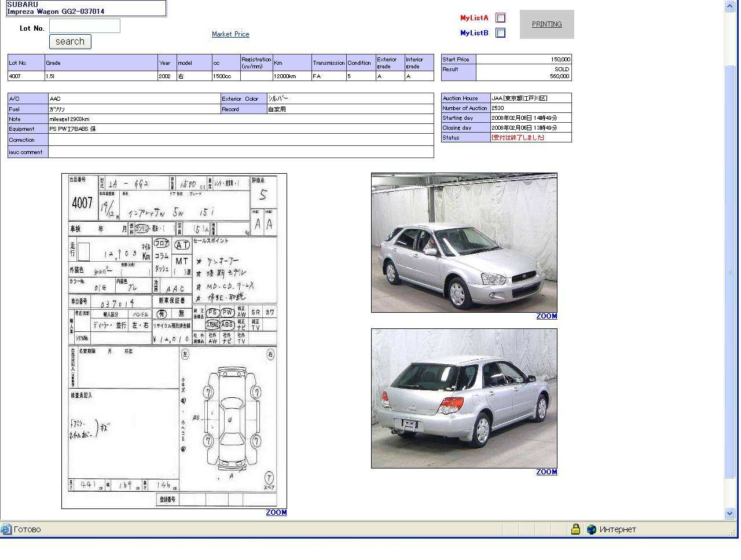This screenshot has height=560, width=741.
Task: Select the Record value 自家用
Action: 350,109
